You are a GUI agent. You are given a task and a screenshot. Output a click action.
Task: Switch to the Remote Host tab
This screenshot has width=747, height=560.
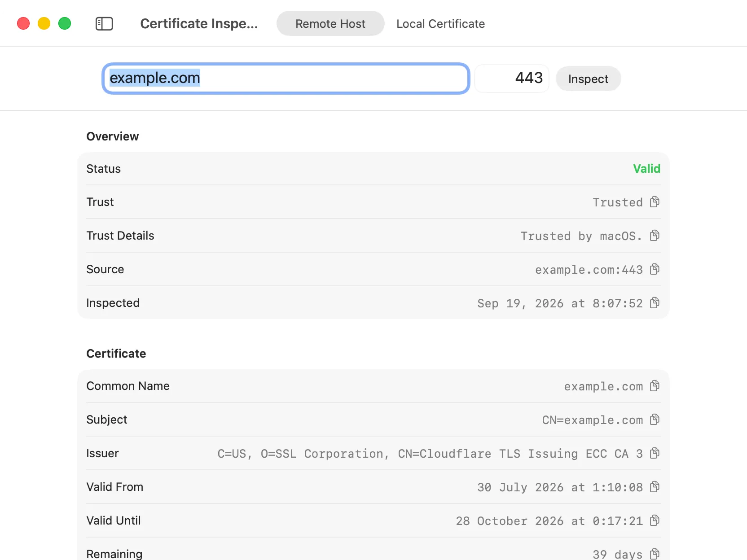click(x=330, y=24)
